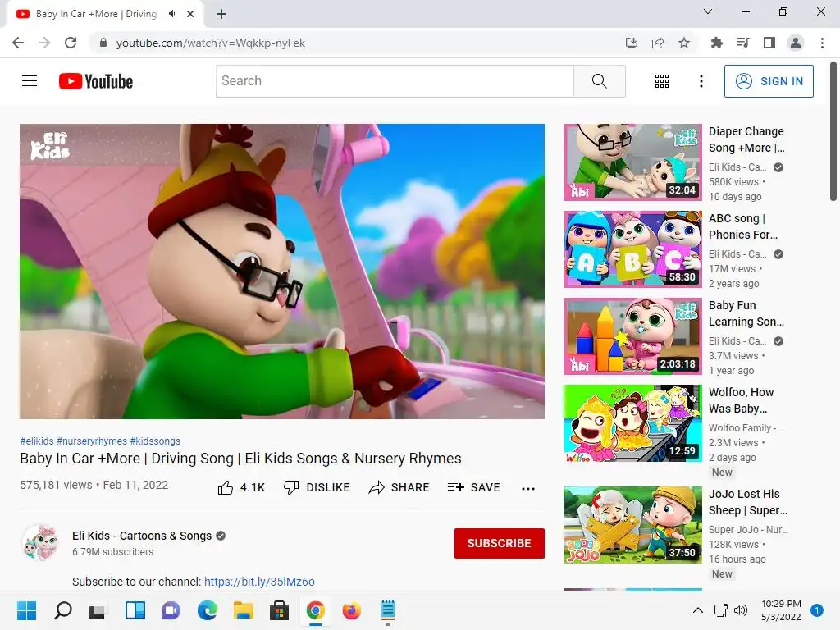Click the ABC song Phonics title
The width and height of the screenshot is (840, 630).
click(x=743, y=226)
